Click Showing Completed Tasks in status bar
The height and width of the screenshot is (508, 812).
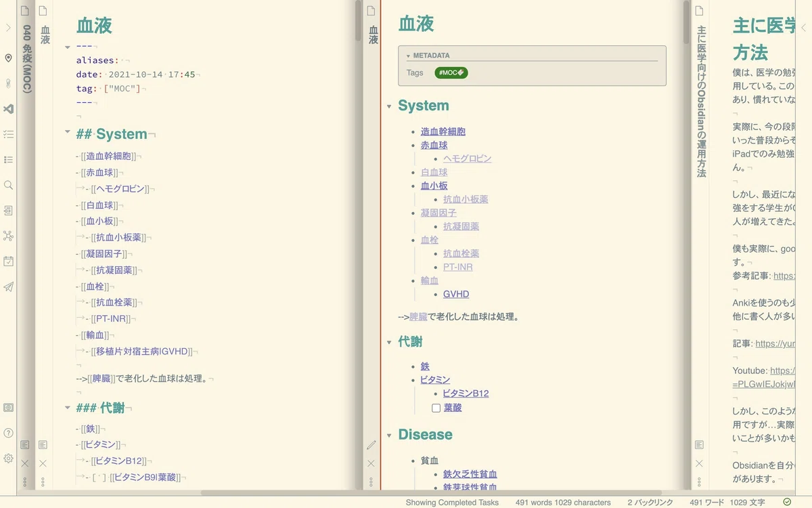[452, 503]
